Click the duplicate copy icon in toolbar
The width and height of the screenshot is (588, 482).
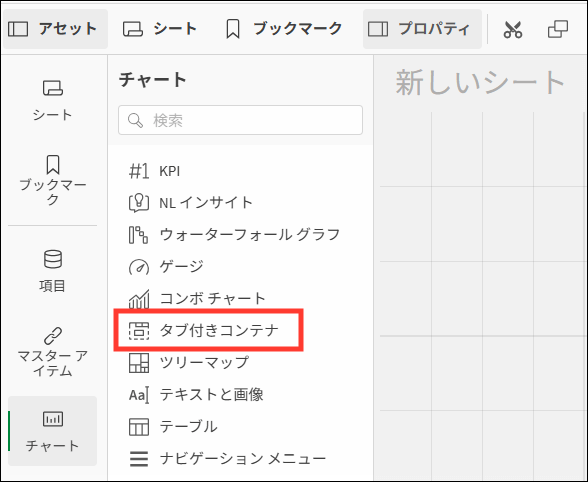tap(558, 29)
